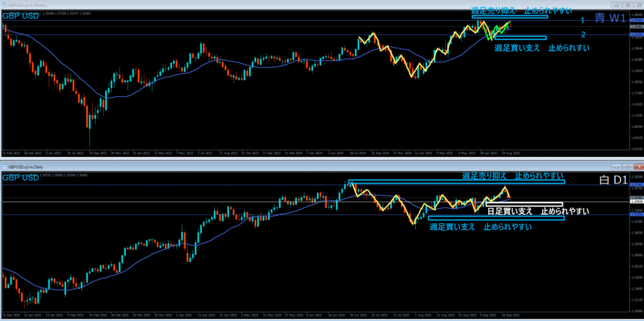The width and height of the screenshot is (644, 321).
Task: Click '週足売り抑え 止められやすい' text in Weekly chart
Action: [x=521, y=11]
